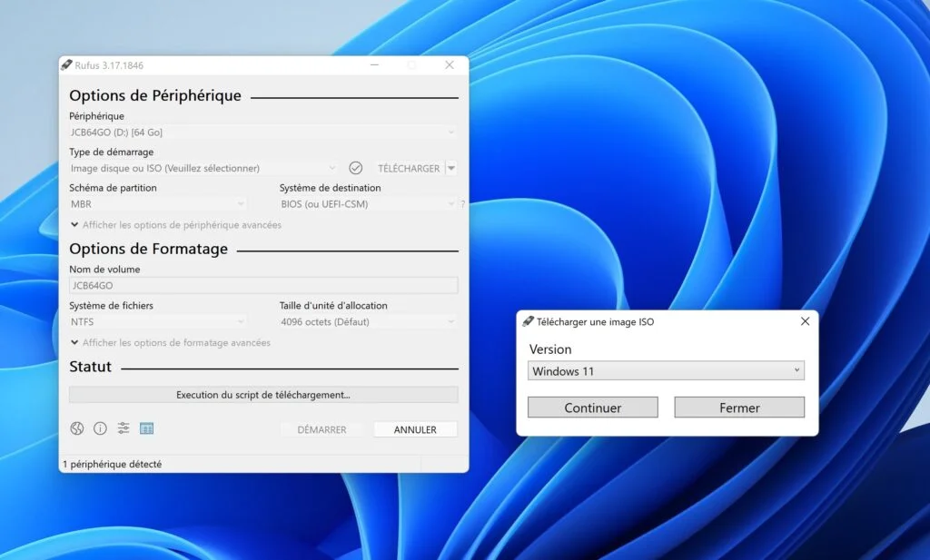
Task: Click the Rufus app icon in title bar
Action: tap(66, 65)
